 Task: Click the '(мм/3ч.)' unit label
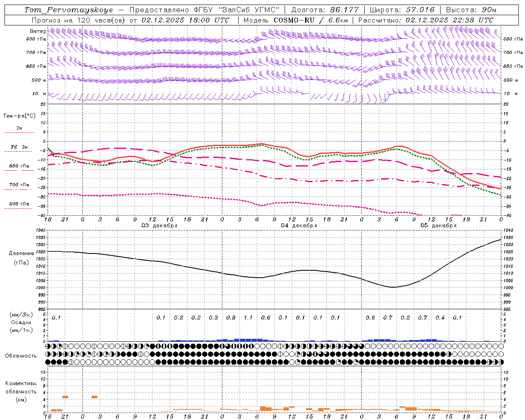click(x=21, y=315)
